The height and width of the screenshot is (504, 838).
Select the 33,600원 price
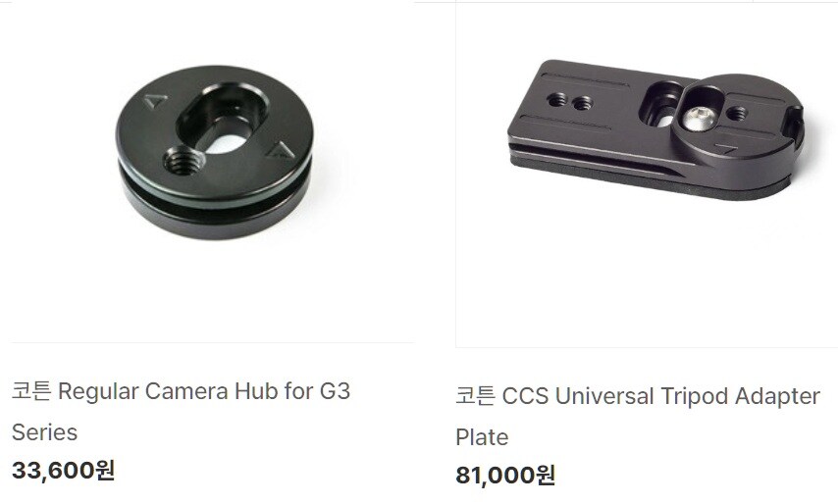[x=63, y=471]
